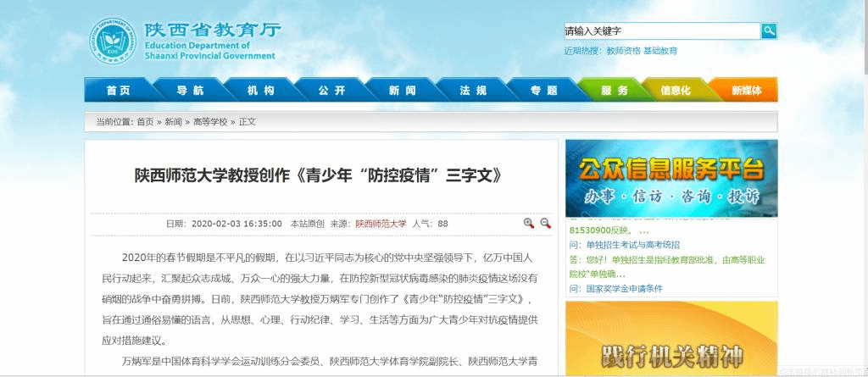
Task: Click the zoom-out text magnifier icon
Action: pyautogui.click(x=545, y=223)
